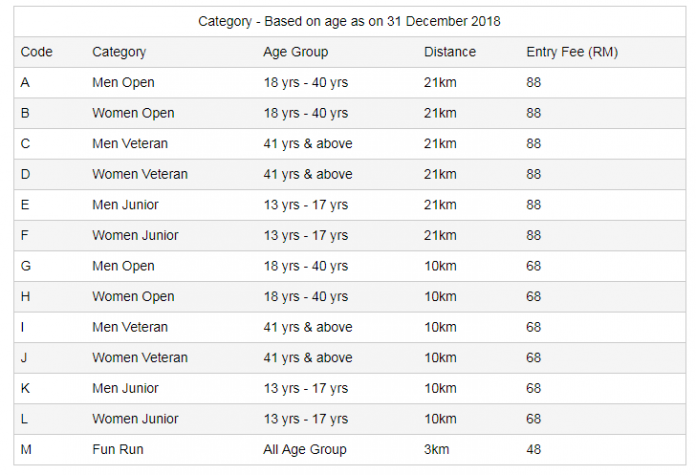696x475 pixels.
Task: Select code cell A
Action: (25, 83)
